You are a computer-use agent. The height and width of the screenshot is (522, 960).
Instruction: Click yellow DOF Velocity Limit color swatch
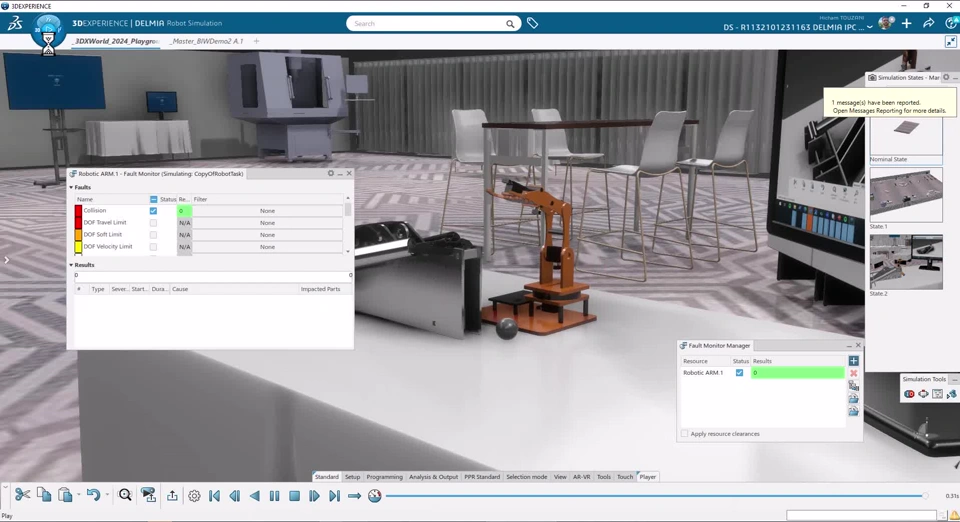pyautogui.click(x=78, y=247)
